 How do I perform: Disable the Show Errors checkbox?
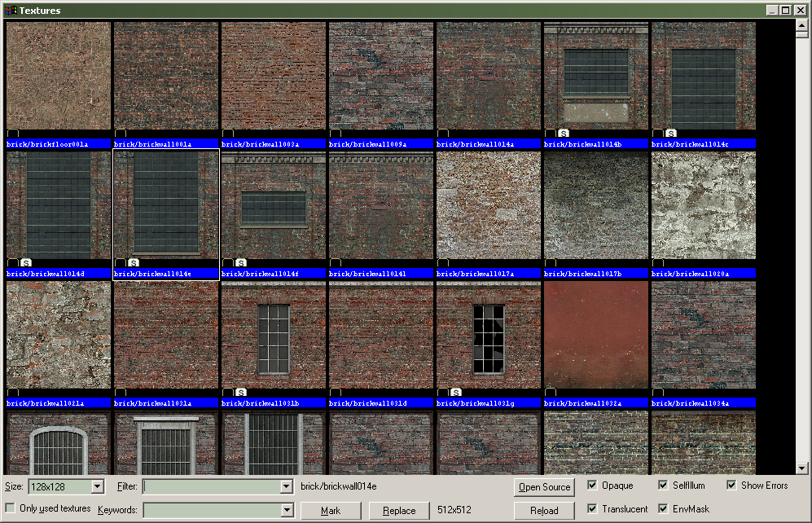(731, 486)
